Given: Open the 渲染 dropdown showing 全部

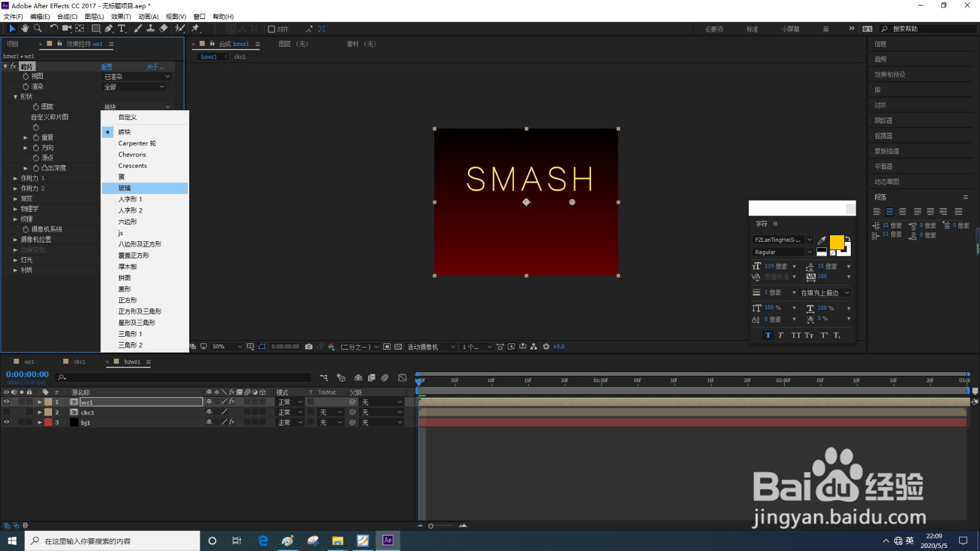Looking at the screenshot, I should 134,87.
